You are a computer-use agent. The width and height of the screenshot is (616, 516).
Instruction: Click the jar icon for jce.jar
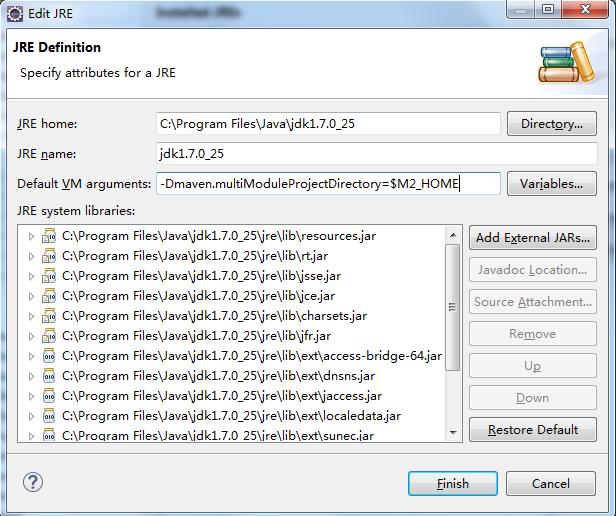49,296
